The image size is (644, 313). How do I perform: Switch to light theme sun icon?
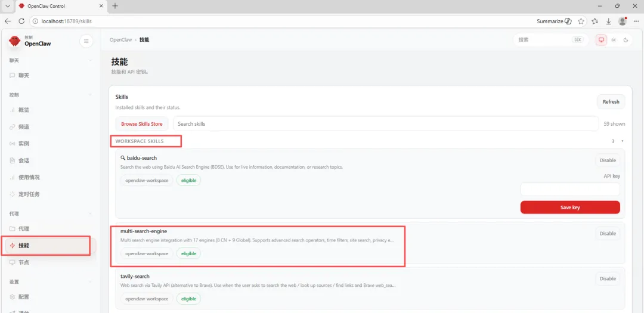614,40
